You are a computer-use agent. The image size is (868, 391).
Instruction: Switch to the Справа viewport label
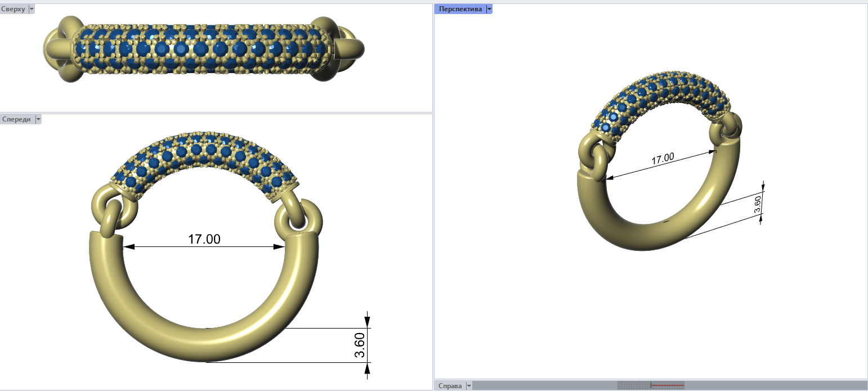coord(450,386)
